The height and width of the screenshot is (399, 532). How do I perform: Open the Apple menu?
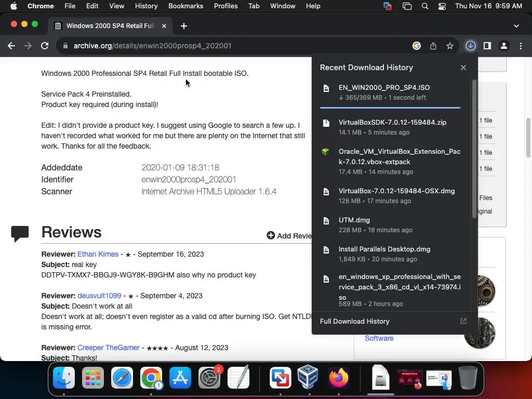click(x=14, y=6)
